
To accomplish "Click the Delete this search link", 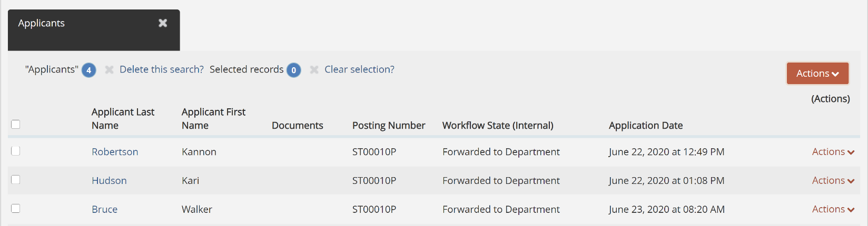I will (x=161, y=69).
